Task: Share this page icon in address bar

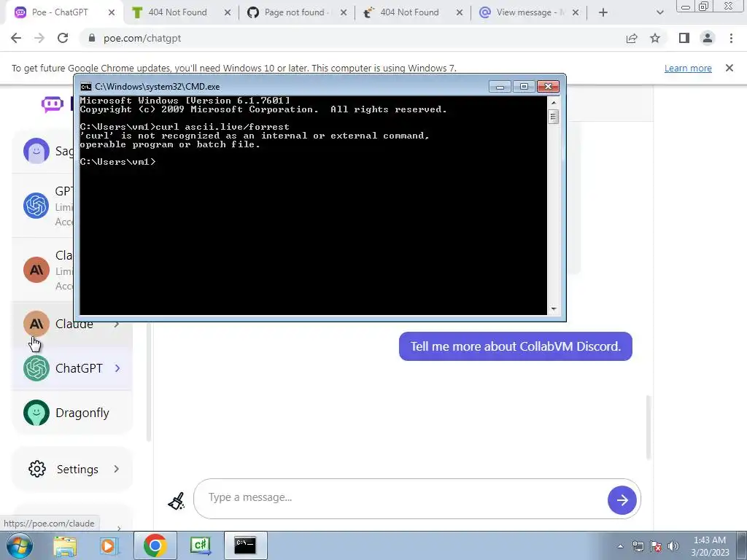Action: [632, 38]
